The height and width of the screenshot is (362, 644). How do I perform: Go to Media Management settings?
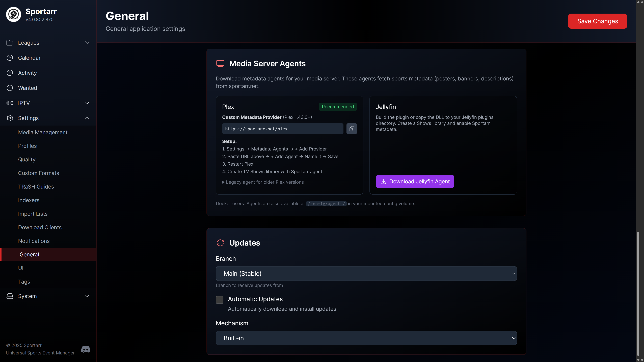[43, 132]
